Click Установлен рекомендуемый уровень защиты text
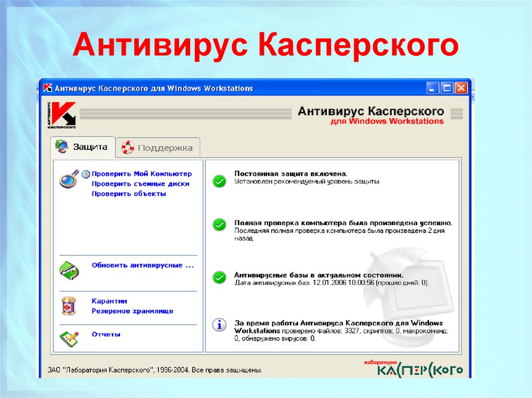Screen dimensions: 532x398 tap(308, 182)
